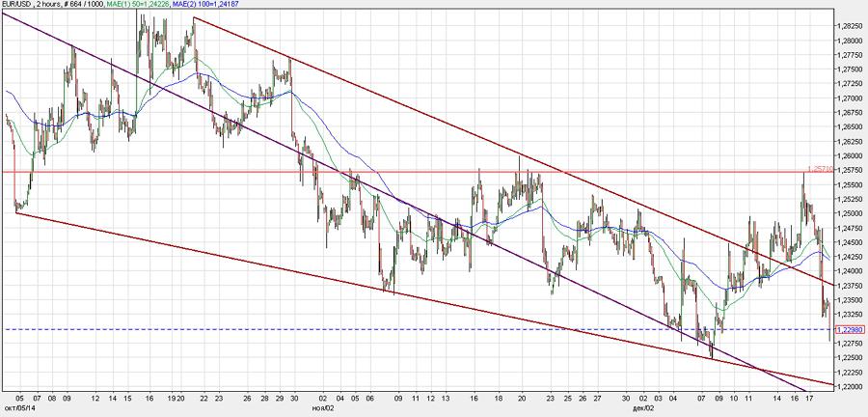Image resolution: width=868 pixels, height=417 pixels.
Task: Click the date label 22 on time axis
Action: [x=204, y=398]
